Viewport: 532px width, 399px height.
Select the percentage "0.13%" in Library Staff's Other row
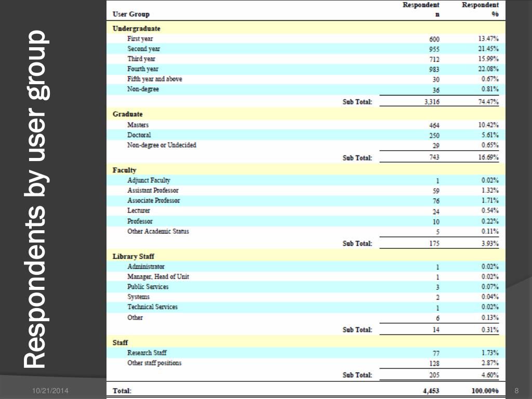coord(490,317)
